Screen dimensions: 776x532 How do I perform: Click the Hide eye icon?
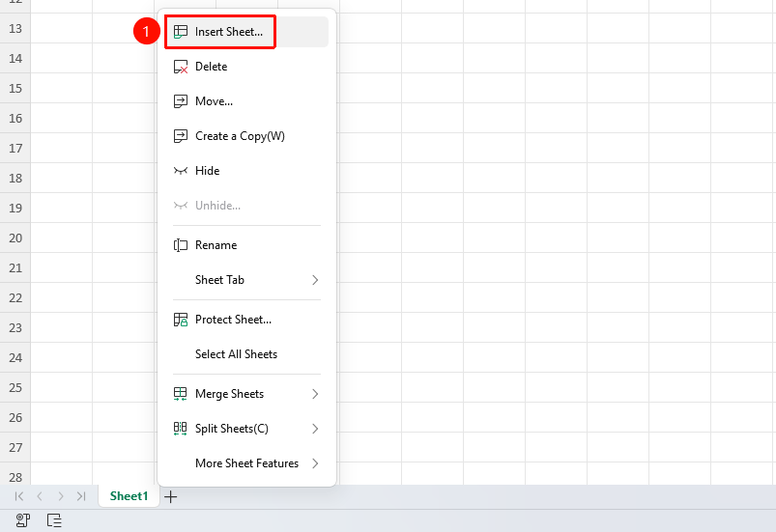click(x=181, y=171)
